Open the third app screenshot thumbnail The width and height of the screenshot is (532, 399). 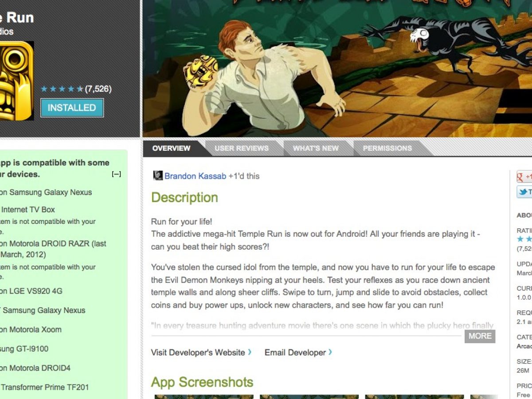(x=414, y=397)
